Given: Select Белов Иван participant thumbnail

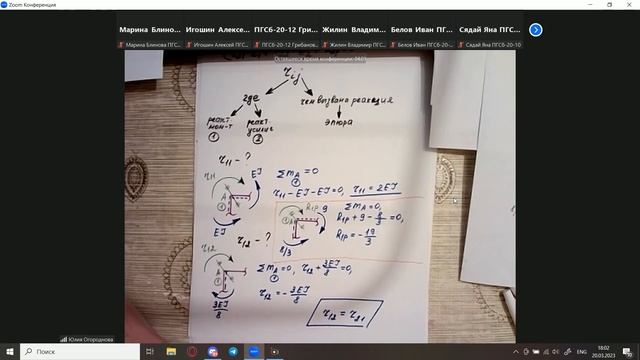Looking at the screenshot, I should [x=422, y=30].
